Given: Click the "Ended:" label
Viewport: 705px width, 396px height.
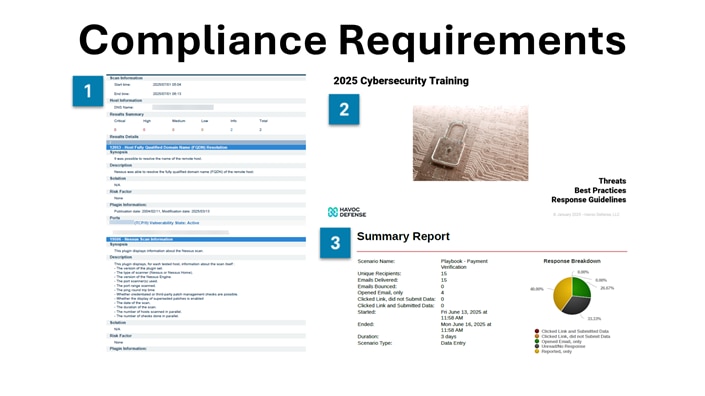Looking at the screenshot, I should (x=366, y=324).
